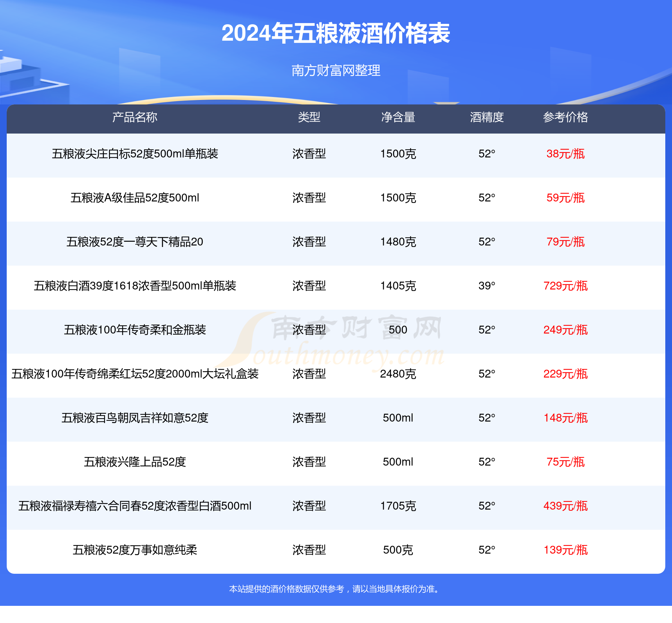
Task: Click 1500克 in the A级佳品 row
Action: (x=398, y=198)
